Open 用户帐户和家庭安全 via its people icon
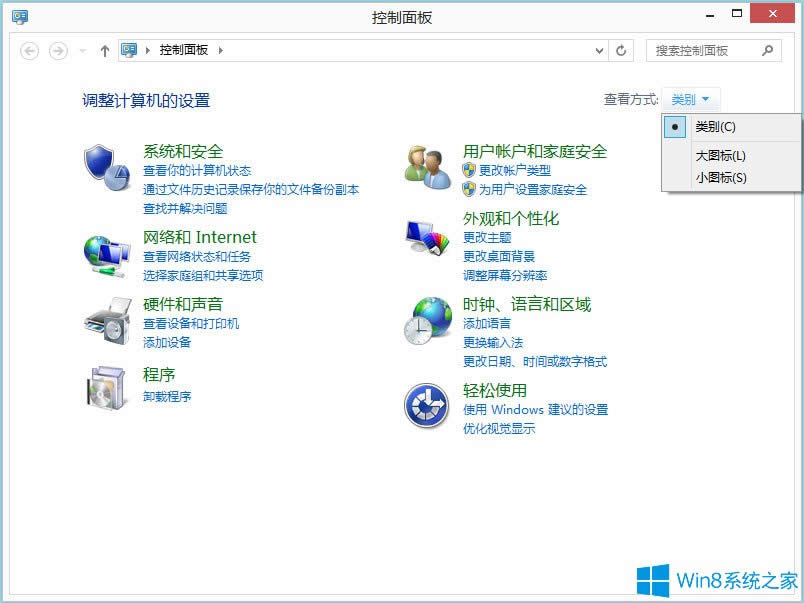Image resolution: width=804 pixels, height=603 pixels. pyautogui.click(x=425, y=166)
